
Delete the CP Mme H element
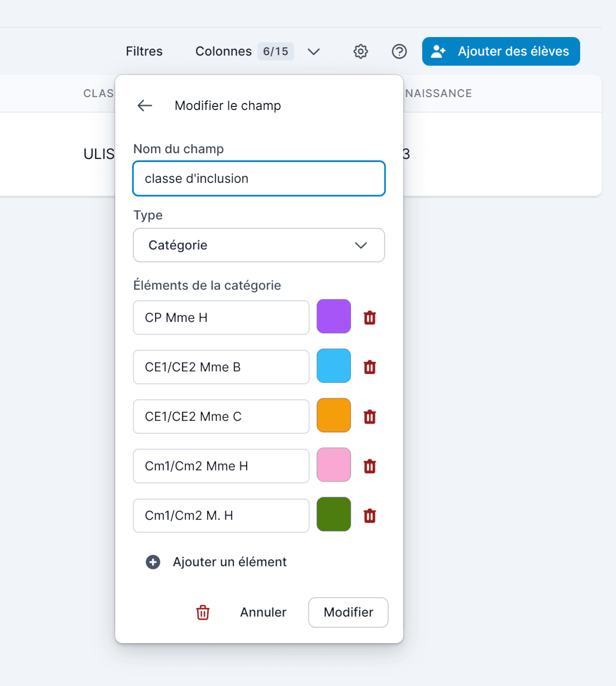click(x=369, y=317)
